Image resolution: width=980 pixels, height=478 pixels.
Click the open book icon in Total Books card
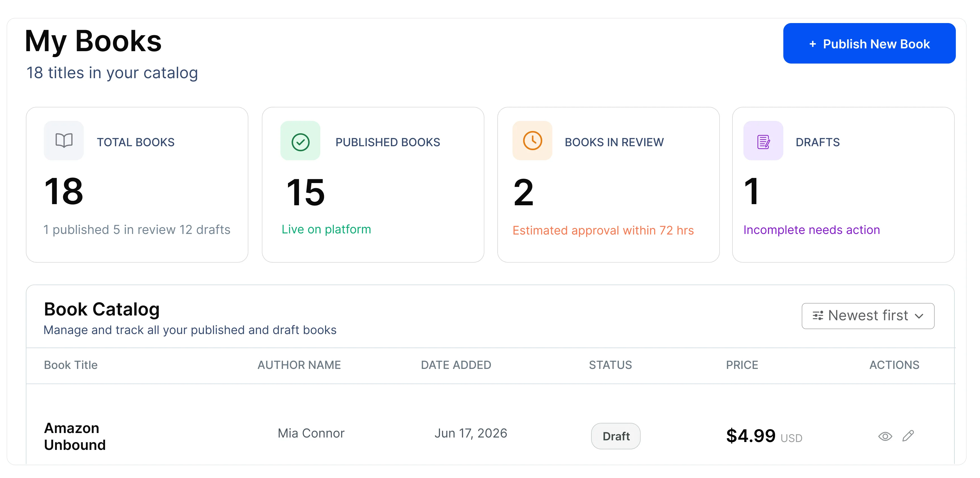64,141
